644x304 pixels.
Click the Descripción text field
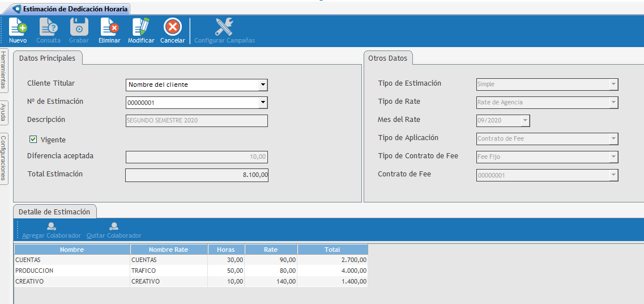(197, 121)
